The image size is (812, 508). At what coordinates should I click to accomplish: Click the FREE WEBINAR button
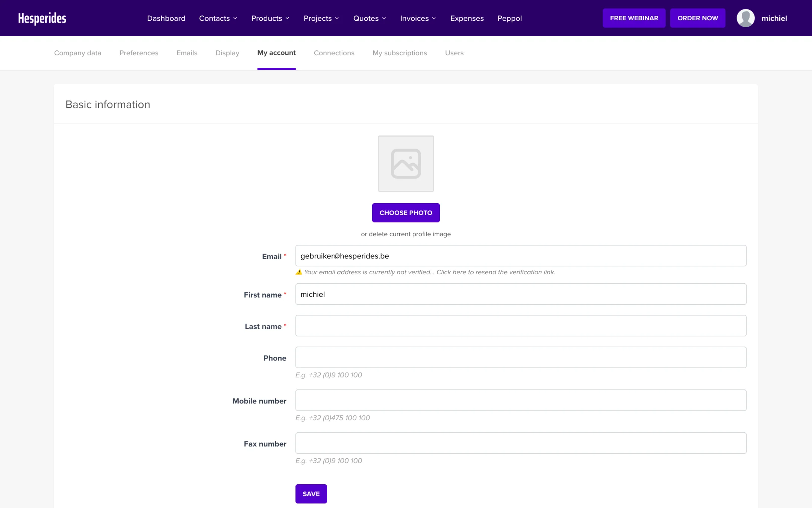[x=634, y=18]
